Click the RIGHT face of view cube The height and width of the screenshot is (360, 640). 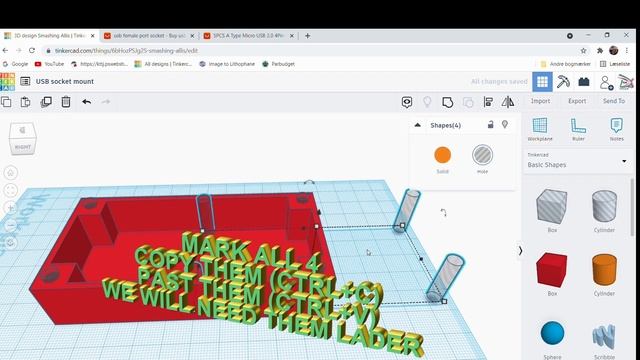point(22,147)
